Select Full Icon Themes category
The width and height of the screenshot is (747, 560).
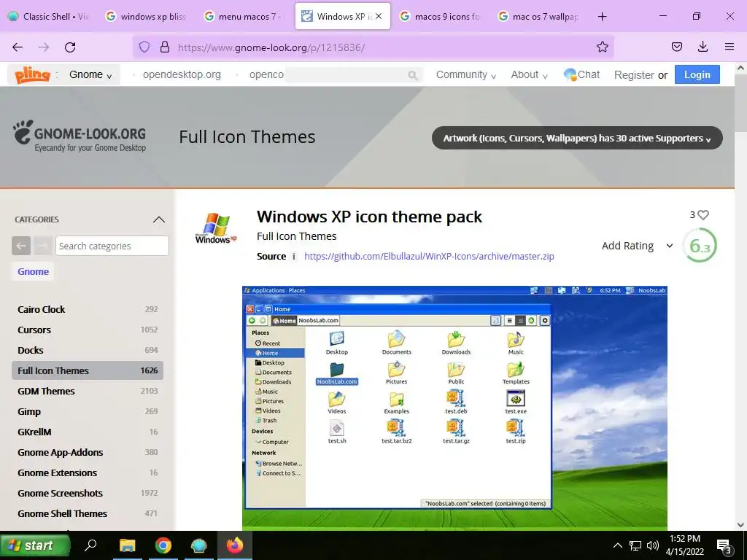pos(88,370)
